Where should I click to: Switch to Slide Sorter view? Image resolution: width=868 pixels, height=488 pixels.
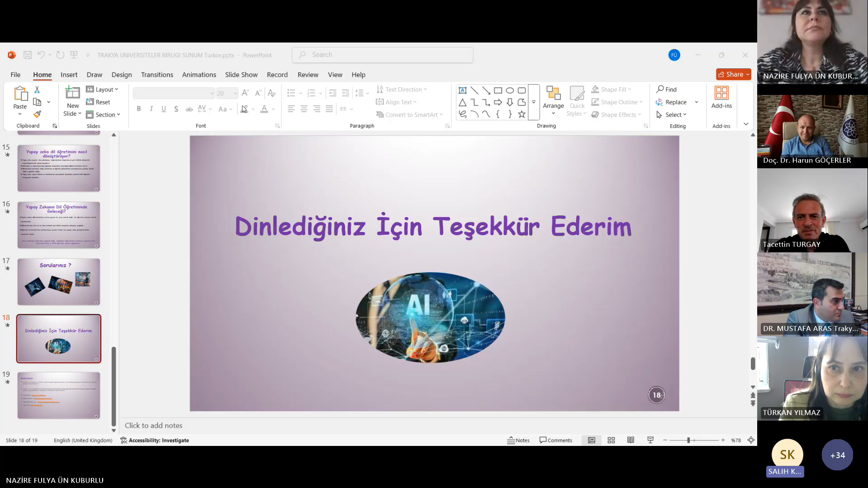pyautogui.click(x=611, y=440)
